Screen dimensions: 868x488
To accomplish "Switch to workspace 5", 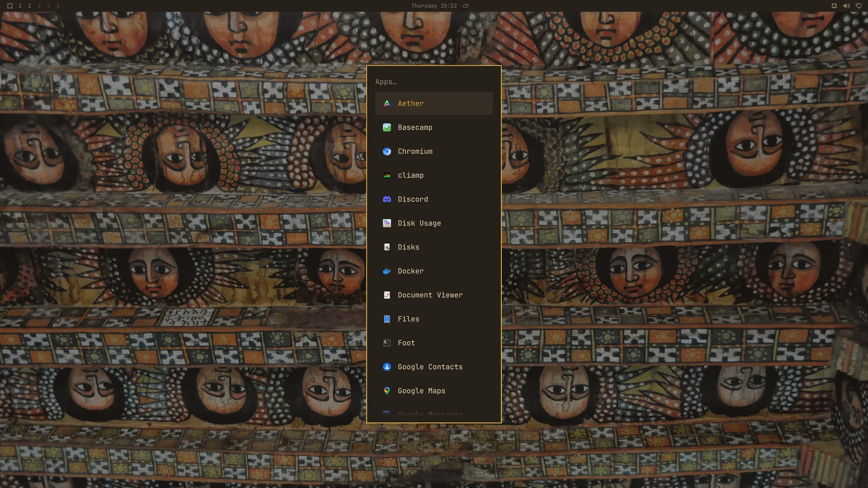I will point(58,6).
